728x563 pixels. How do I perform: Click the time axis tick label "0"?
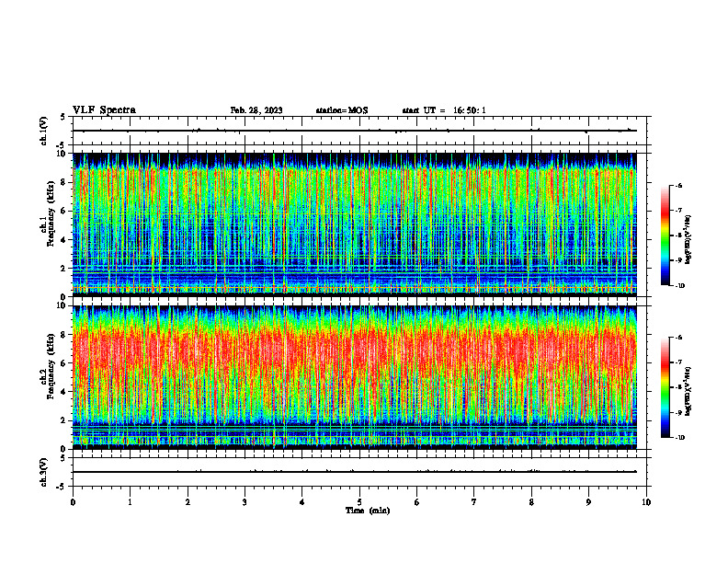pos(73,502)
